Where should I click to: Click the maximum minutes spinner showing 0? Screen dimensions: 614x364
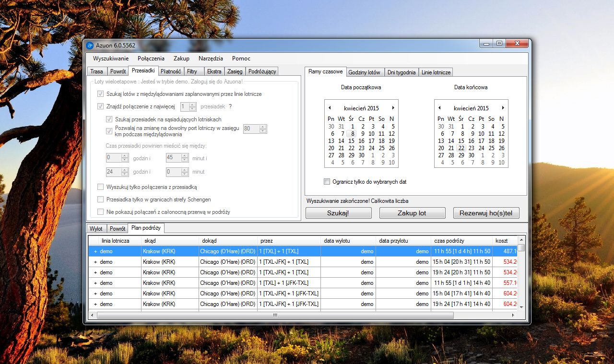tap(177, 171)
